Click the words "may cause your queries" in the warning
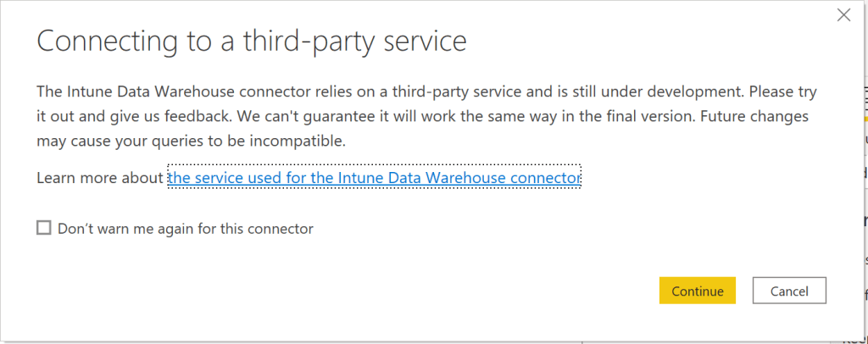Image resolution: width=868 pixels, height=344 pixels. coord(112,140)
